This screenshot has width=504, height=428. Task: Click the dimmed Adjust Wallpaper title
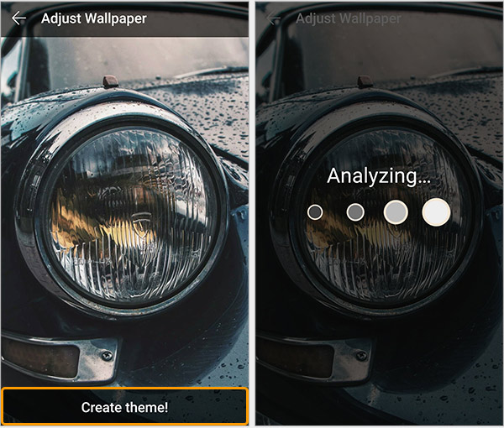[349, 18]
